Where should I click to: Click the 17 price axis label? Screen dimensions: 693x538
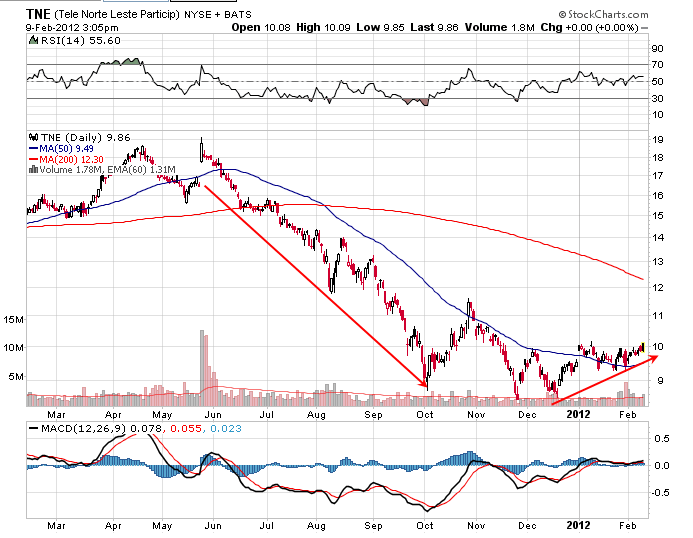[x=657, y=176]
